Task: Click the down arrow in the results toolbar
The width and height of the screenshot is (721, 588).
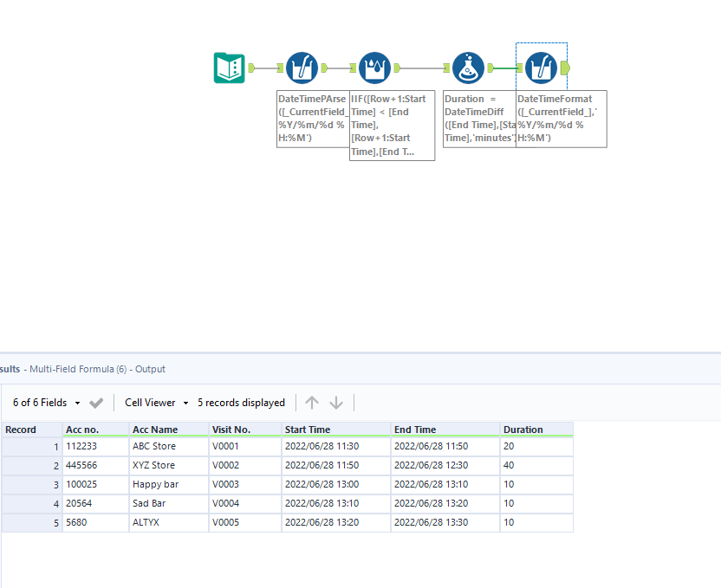Action: coord(336,402)
